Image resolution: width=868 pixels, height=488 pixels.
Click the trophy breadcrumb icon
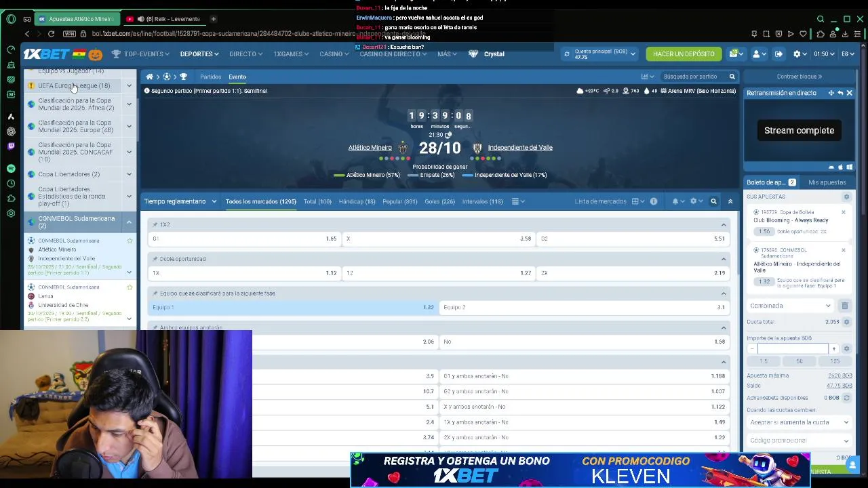pyautogui.click(x=183, y=77)
